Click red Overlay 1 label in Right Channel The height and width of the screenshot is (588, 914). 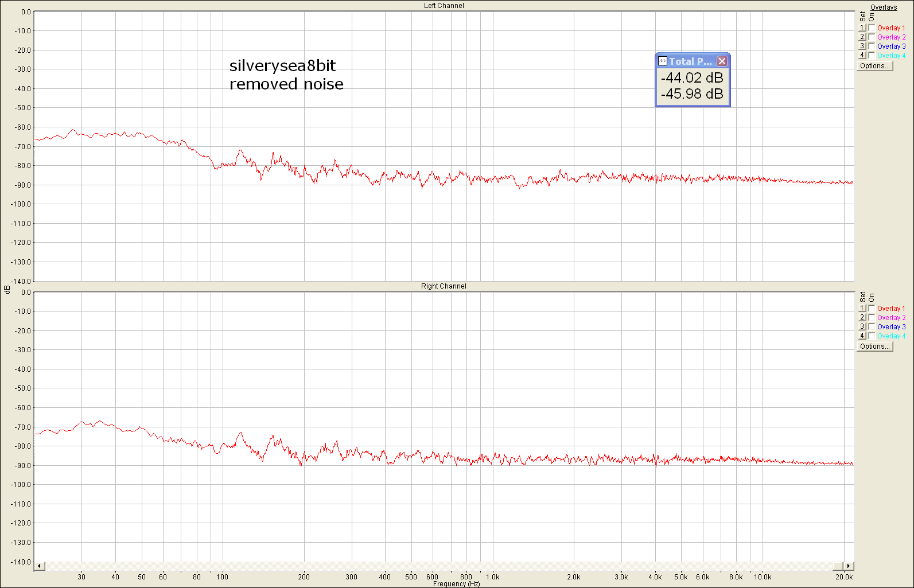(x=891, y=309)
